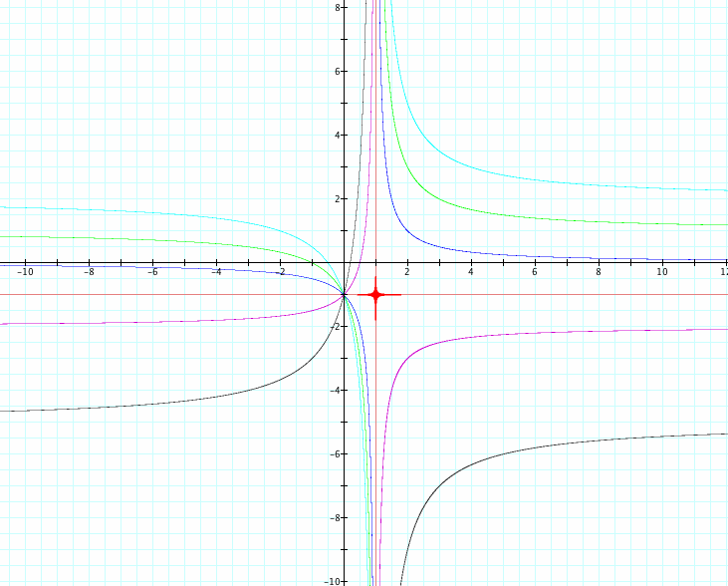Select the x-axis label -6
The height and width of the screenshot is (586, 728).
click(x=152, y=272)
